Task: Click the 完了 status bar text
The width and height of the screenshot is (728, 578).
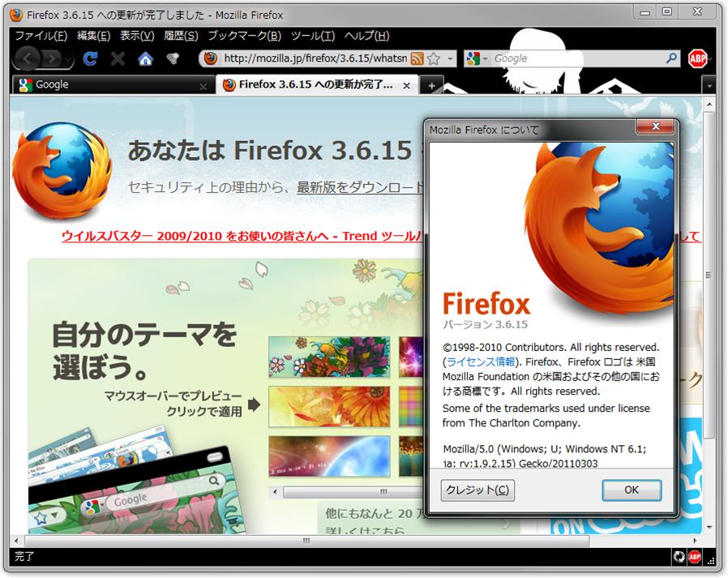Action: coord(24,556)
